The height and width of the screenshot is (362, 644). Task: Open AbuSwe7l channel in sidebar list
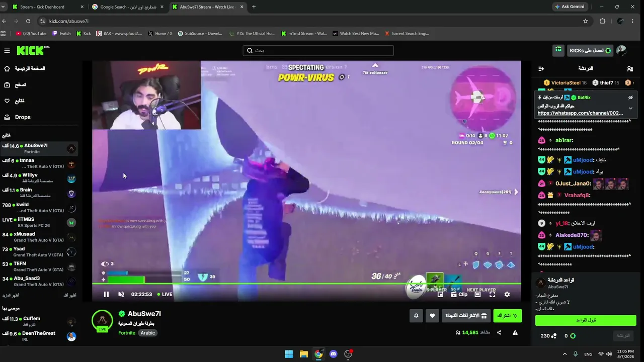click(x=39, y=149)
